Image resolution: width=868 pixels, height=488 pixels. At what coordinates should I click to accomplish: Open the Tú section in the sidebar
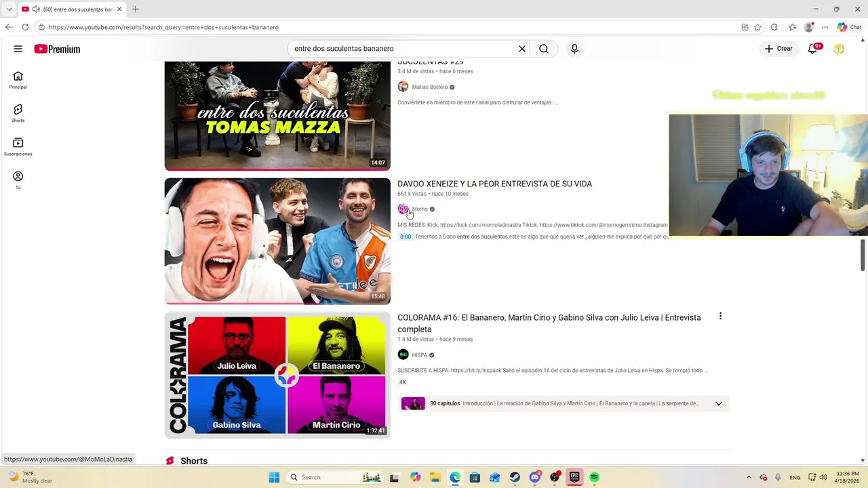point(18,180)
